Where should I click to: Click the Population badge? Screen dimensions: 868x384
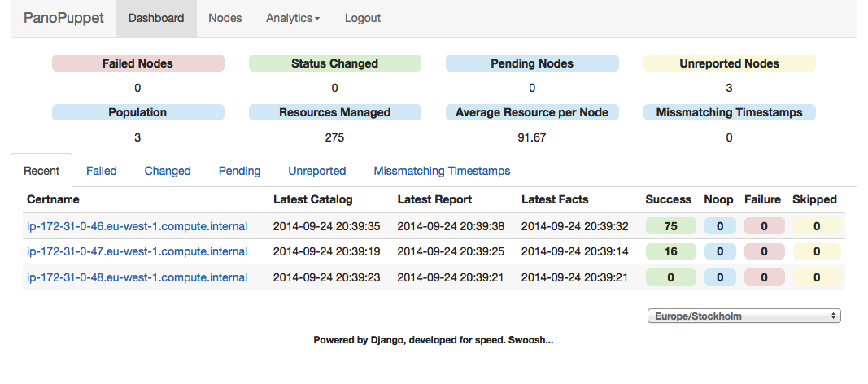tap(137, 112)
